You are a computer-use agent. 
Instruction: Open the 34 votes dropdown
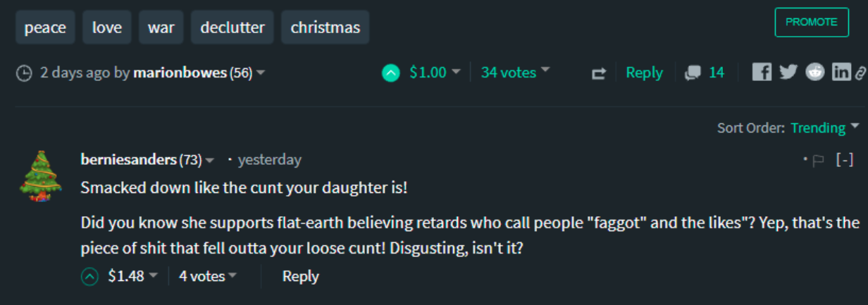click(515, 73)
